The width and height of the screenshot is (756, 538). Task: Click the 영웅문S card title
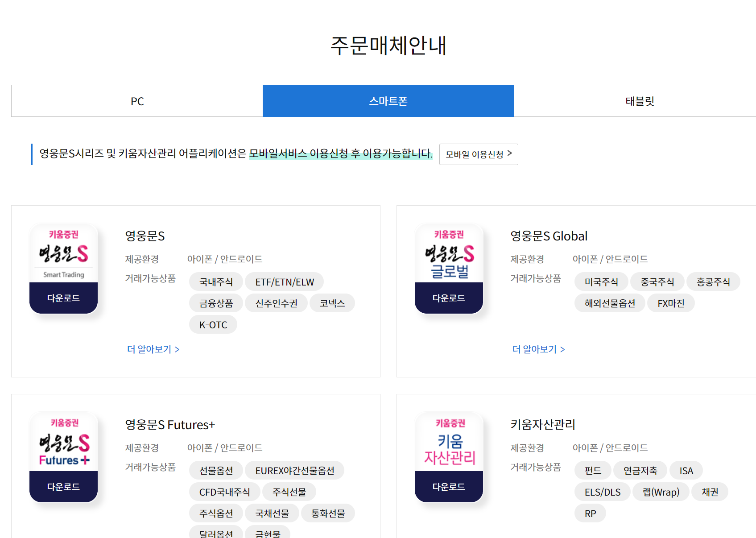pos(145,236)
